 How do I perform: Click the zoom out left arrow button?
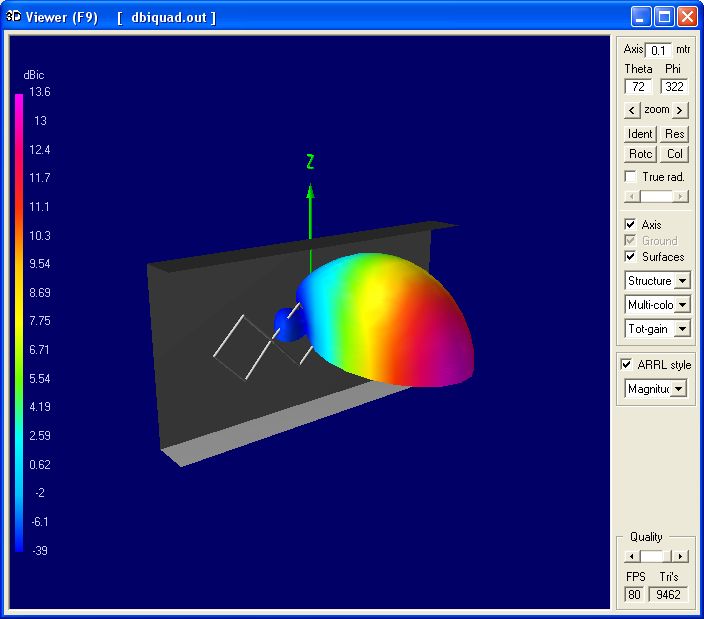(632, 110)
